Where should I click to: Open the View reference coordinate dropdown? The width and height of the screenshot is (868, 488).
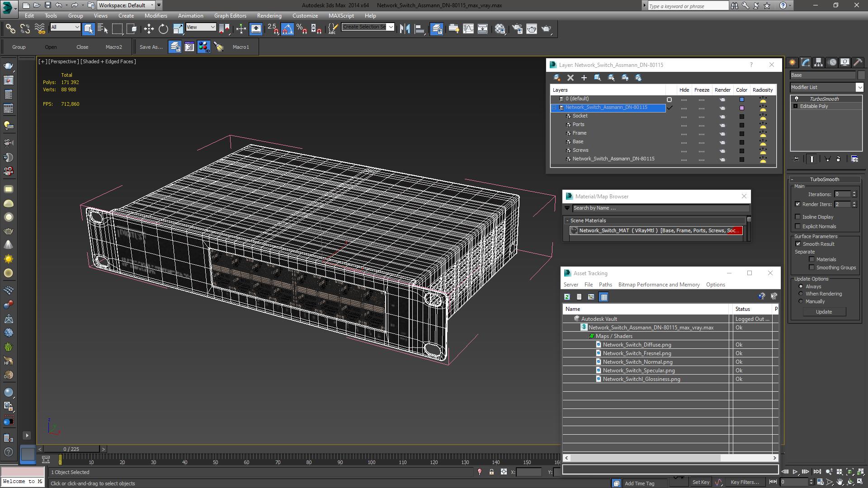(x=201, y=27)
